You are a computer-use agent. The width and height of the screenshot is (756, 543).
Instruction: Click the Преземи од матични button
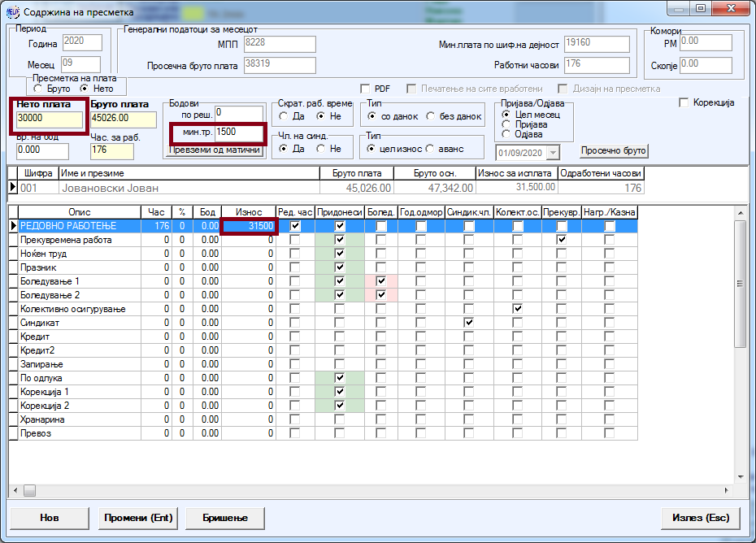click(215, 150)
